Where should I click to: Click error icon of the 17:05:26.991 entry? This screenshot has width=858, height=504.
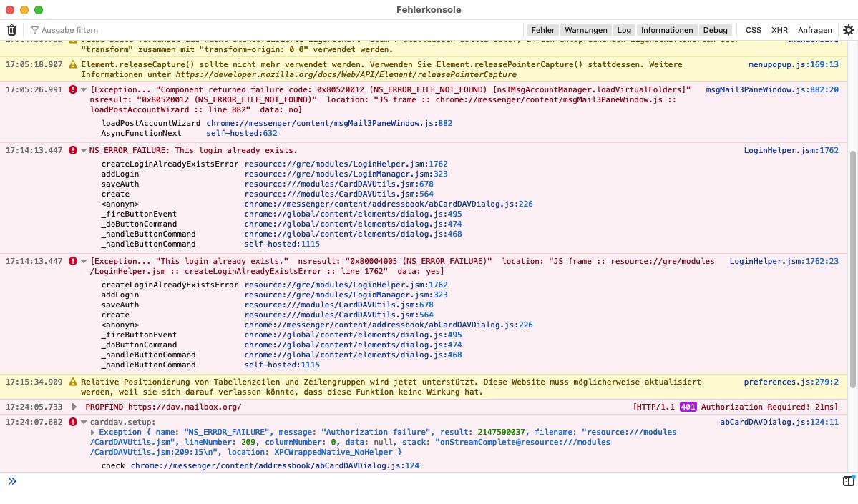point(72,90)
